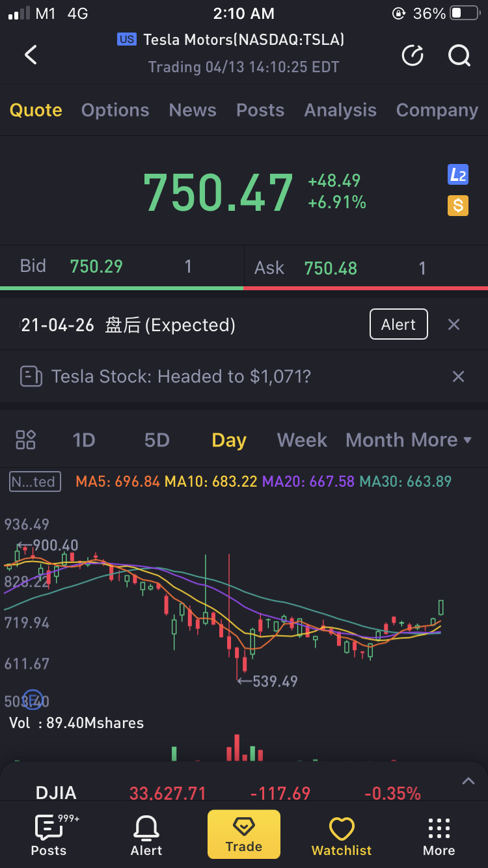This screenshot has height=868, width=488.
Task: Select the 5D chart period
Action: coord(157,440)
